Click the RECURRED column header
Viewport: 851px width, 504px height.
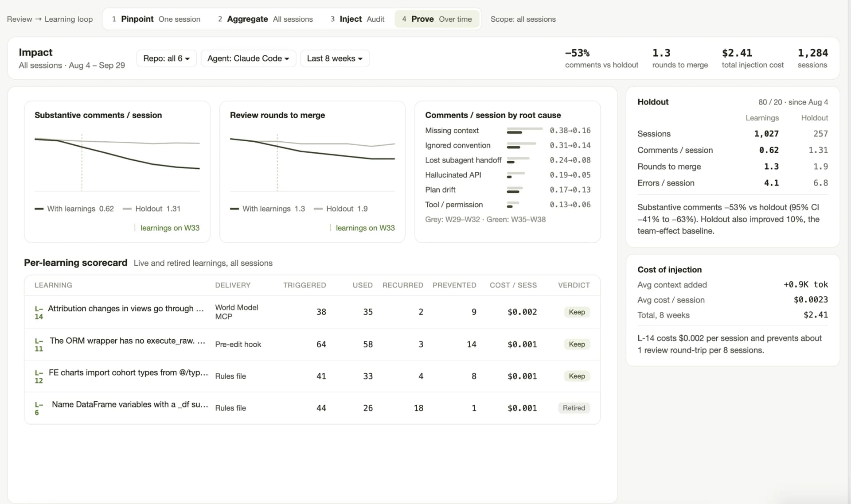tap(402, 285)
